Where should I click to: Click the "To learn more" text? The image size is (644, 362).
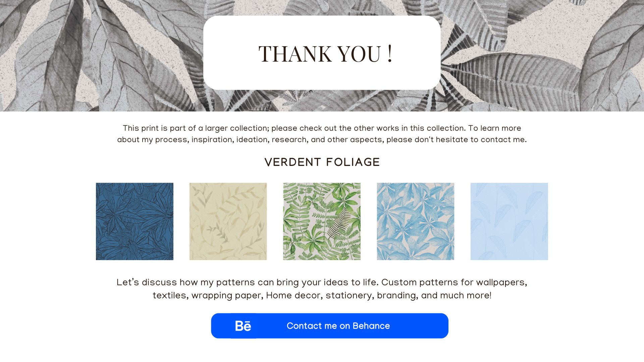coord(495,128)
